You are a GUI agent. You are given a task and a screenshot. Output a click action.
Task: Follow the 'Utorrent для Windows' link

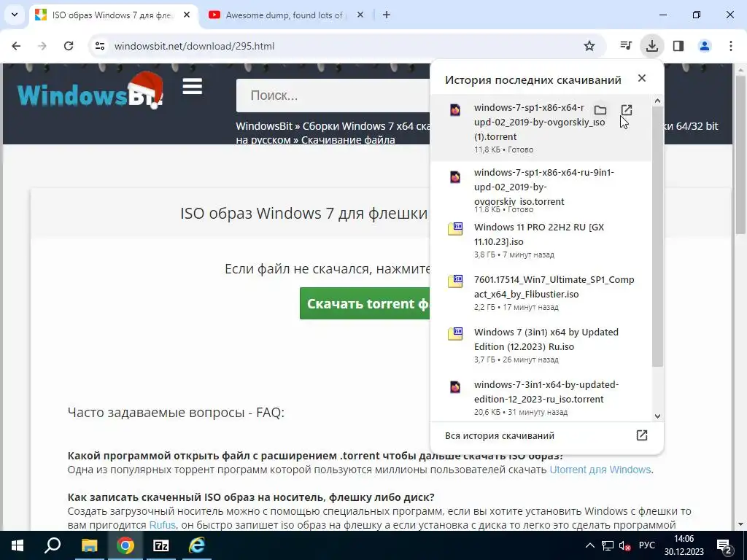[x=600, y=470]
